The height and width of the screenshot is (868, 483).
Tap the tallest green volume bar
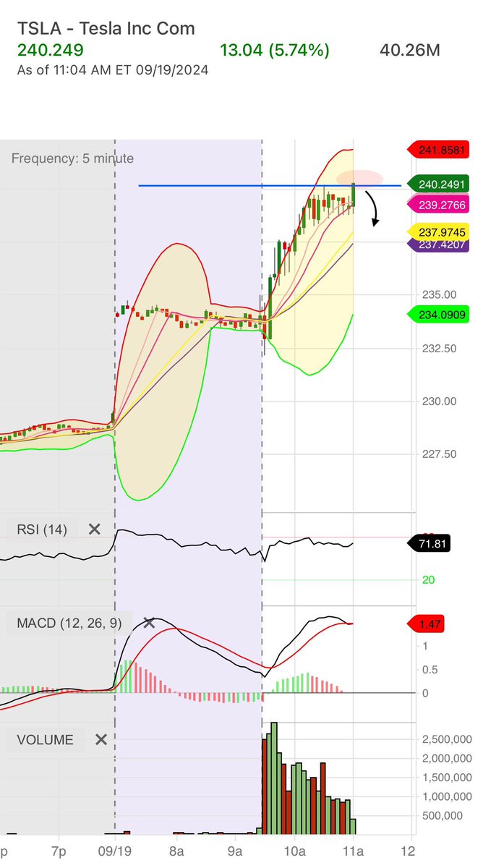click(274, 778)
